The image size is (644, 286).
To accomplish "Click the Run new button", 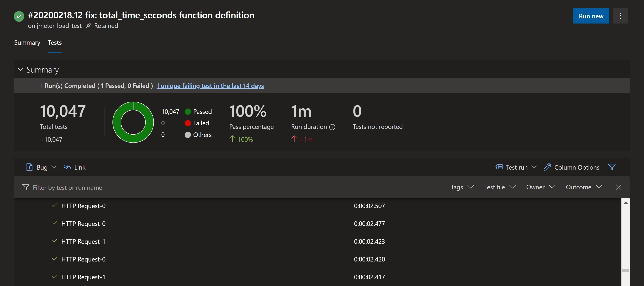I will click(x=591, y=16).
